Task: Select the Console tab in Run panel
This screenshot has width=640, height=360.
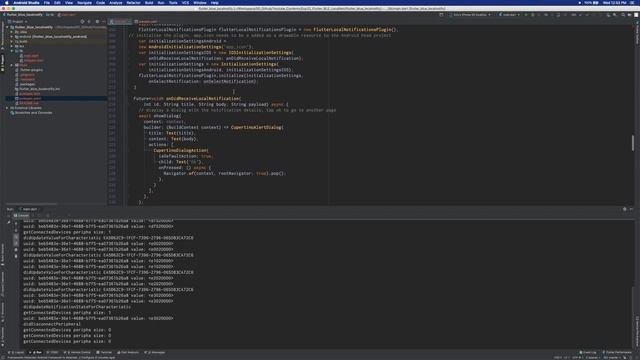Action: (x=21, y=215)
